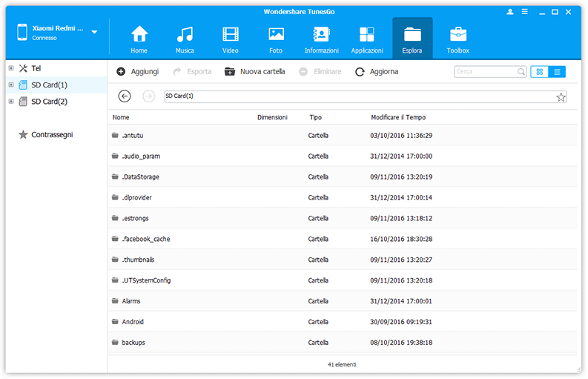Select the Esplora tab
The height and width of the screenshot is (379, 588).
(x=412, y=39)
